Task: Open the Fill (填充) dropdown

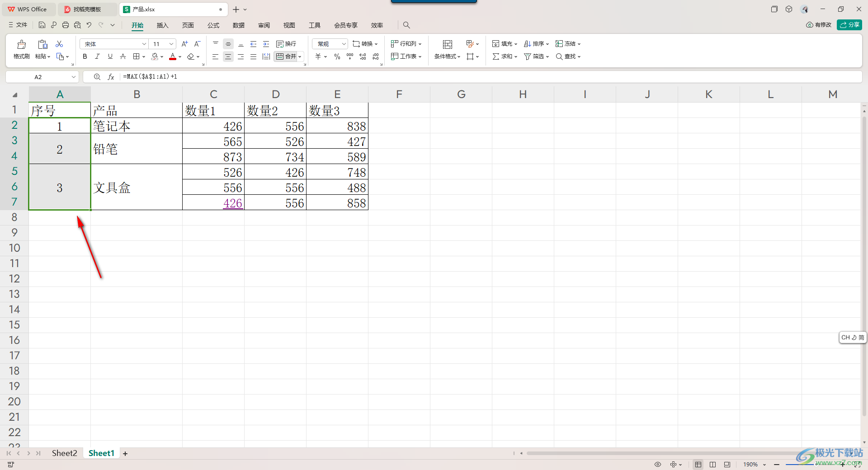Action: (505, 44)
